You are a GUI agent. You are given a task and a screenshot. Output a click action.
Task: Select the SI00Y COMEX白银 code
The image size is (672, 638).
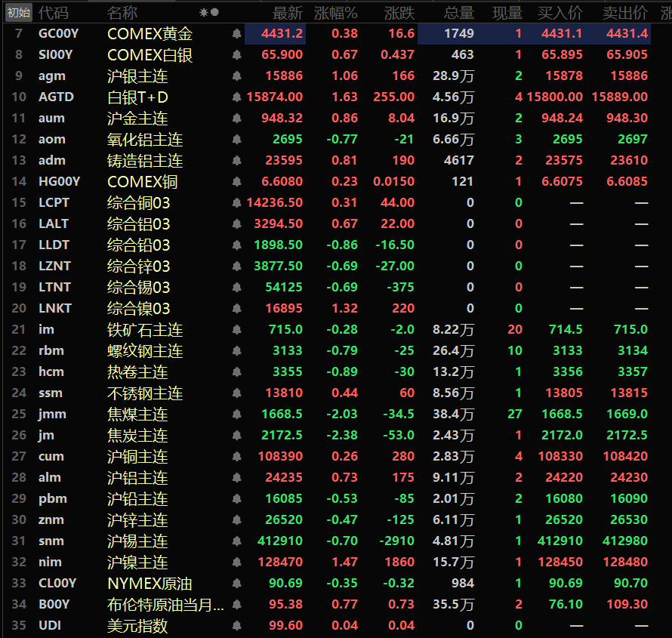point(55,55)
